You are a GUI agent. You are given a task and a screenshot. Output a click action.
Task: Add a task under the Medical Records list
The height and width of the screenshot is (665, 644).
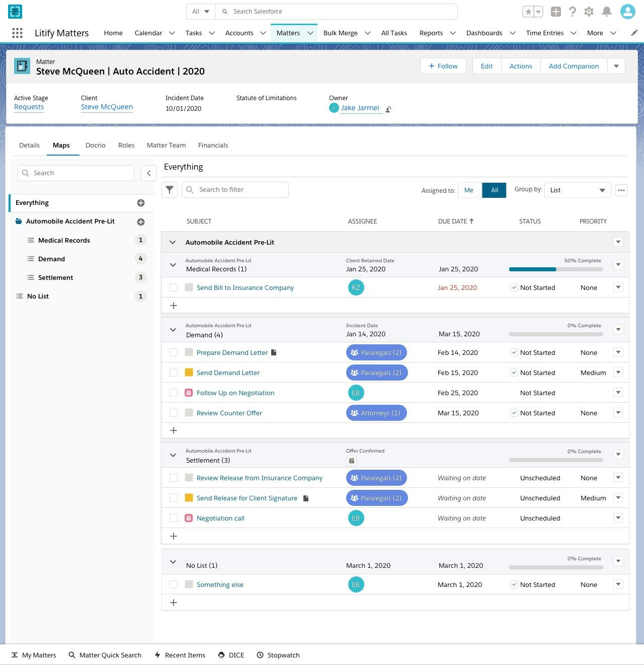(x=174, y=306)
